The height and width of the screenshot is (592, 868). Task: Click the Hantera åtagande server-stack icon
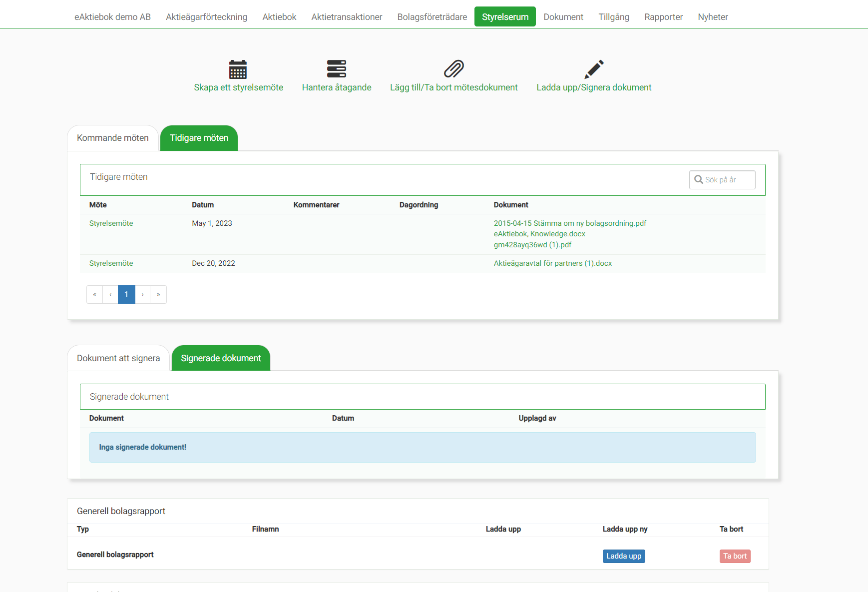coord(336,69)
